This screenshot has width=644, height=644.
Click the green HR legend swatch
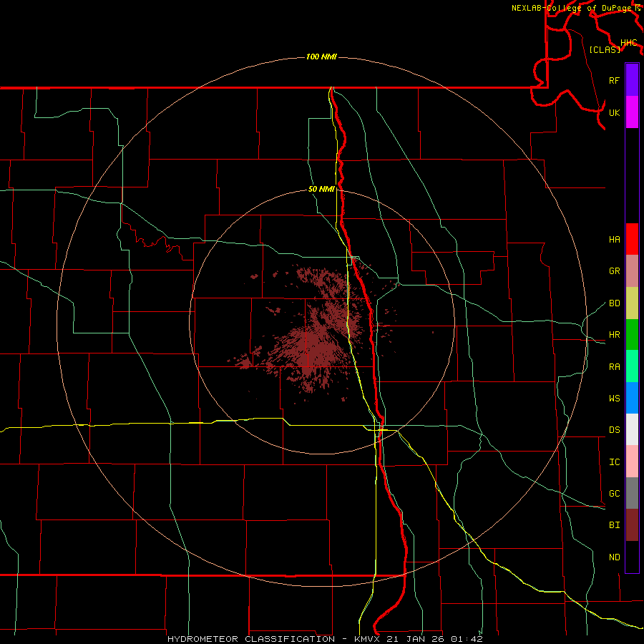click(x=632, y=334)
